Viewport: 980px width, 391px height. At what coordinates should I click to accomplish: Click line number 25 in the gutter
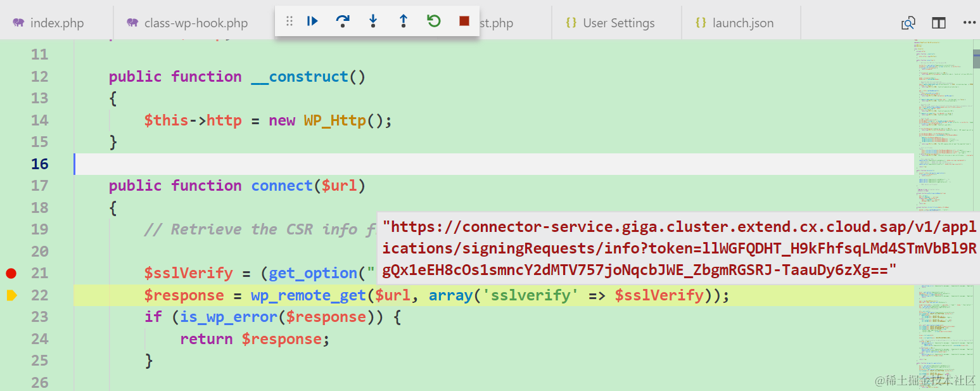click(39, 361)
